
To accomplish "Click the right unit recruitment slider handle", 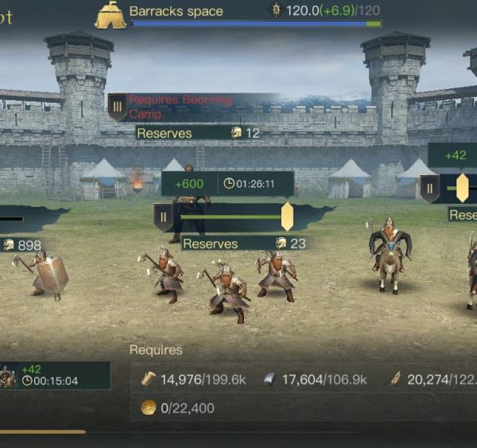I will [x=462, y=189].
